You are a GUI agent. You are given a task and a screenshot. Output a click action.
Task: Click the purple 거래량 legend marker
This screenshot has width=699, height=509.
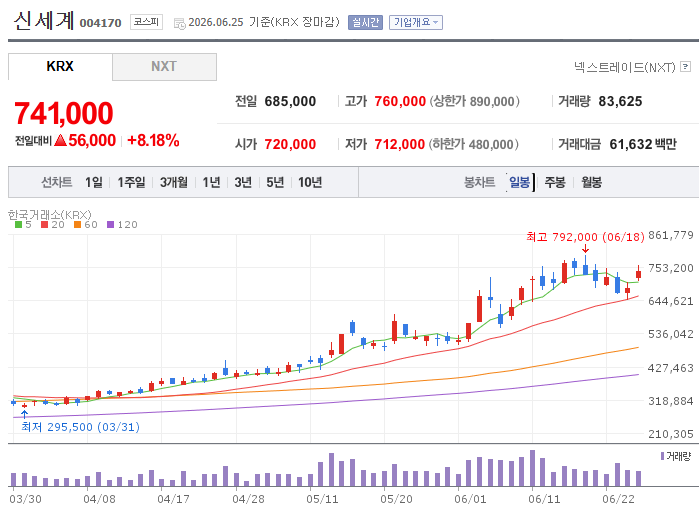point(662,456)
